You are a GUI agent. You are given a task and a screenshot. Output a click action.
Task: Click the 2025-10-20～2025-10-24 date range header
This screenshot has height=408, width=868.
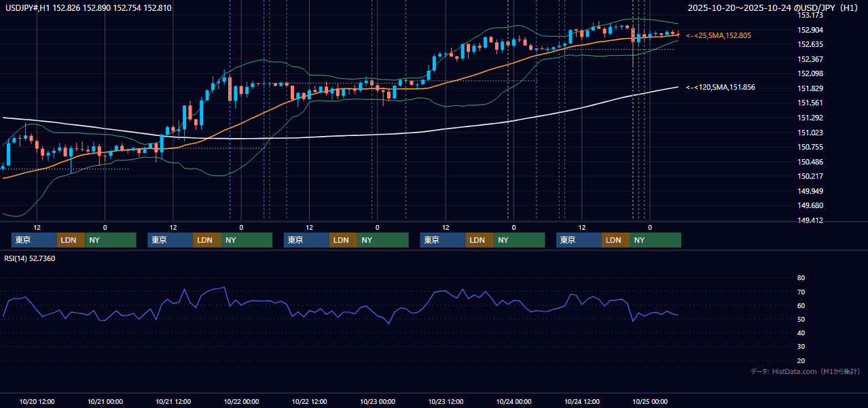coord(774,8)
